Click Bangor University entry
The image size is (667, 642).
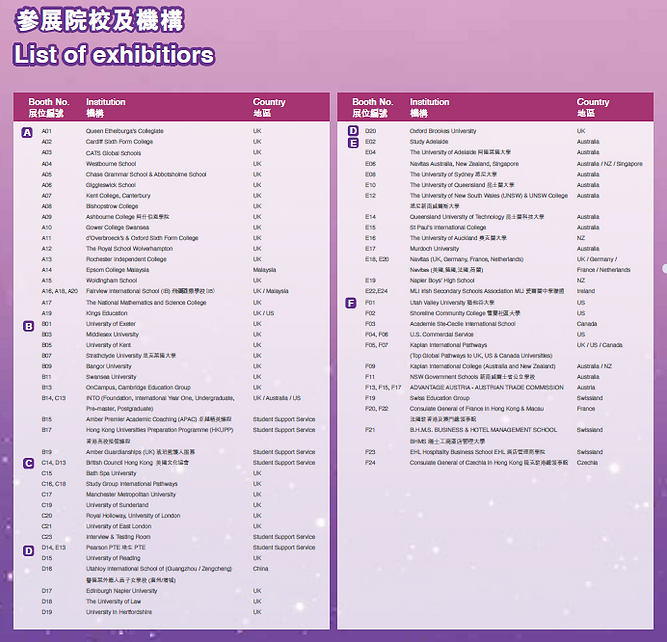tap(108, 366)
